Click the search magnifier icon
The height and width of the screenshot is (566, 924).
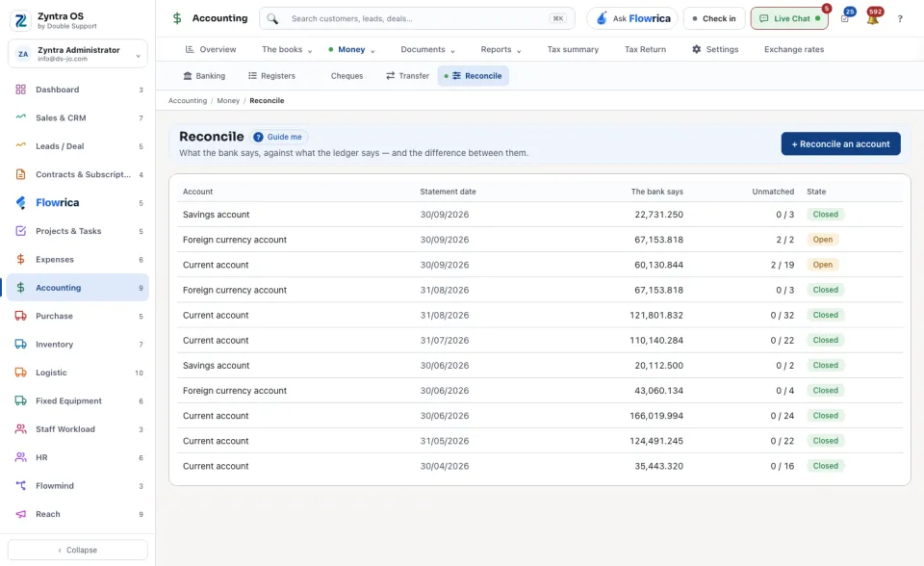point(272,19)
